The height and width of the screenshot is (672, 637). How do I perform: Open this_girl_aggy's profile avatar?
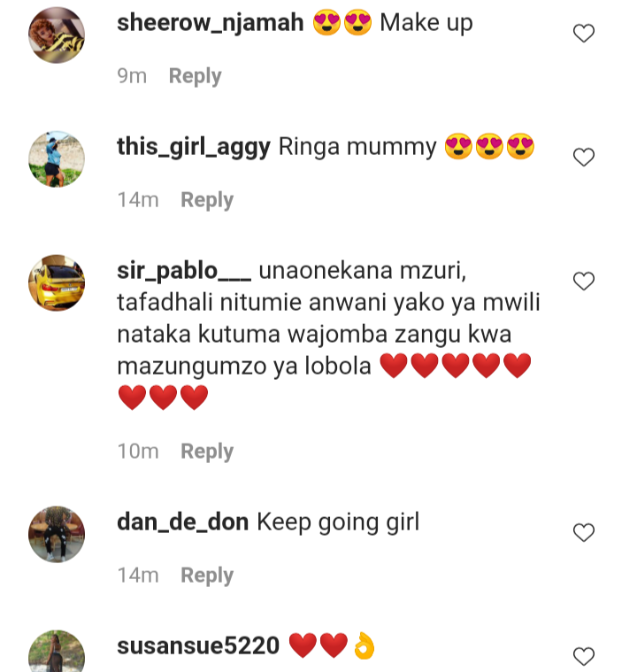(57, 159)
